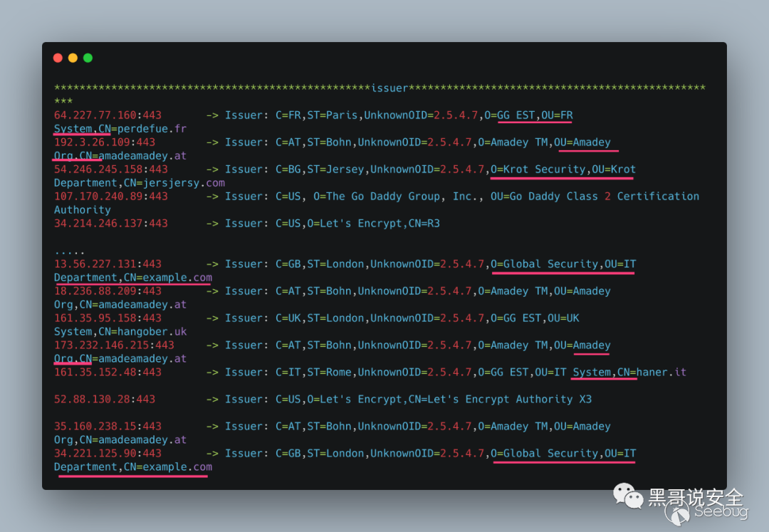The height and width of the screenshot is (532, 769).
Task: Click the O=Krot Security text
Action: (x=538, y=169)
